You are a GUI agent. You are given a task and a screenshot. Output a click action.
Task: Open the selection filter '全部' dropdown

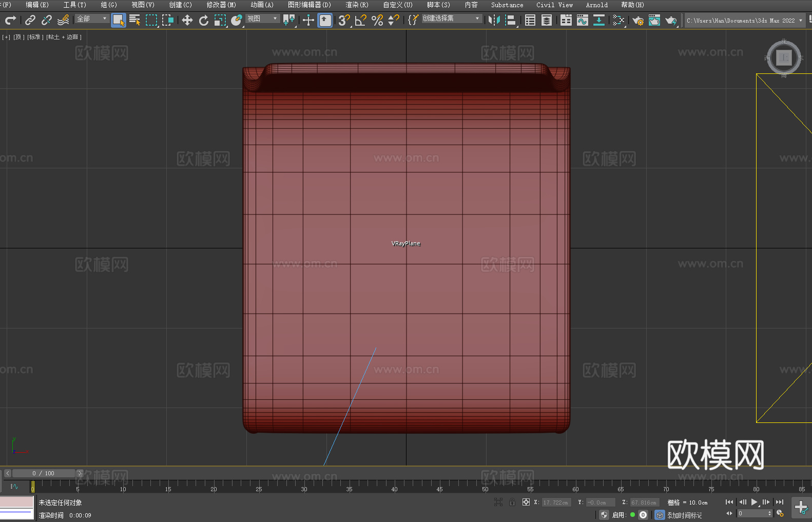pyautogui.click(x=92, y=18)
